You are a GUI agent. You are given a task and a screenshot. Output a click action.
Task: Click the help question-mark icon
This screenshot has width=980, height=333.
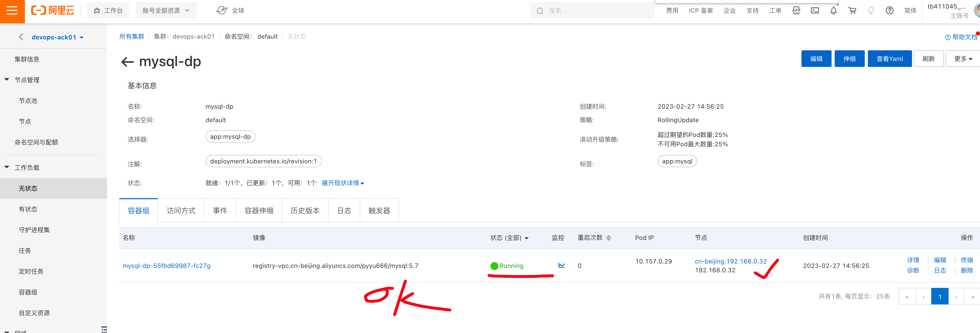[x=889, y=10]
